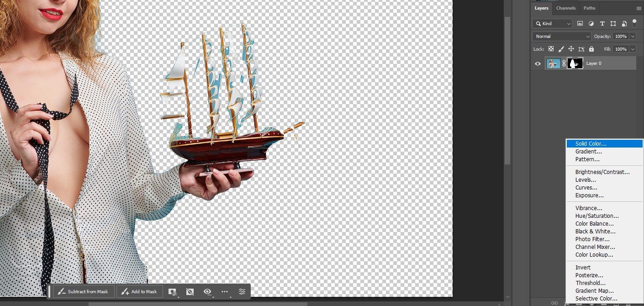Select Photo Filter adjustment

click(604, 239)
